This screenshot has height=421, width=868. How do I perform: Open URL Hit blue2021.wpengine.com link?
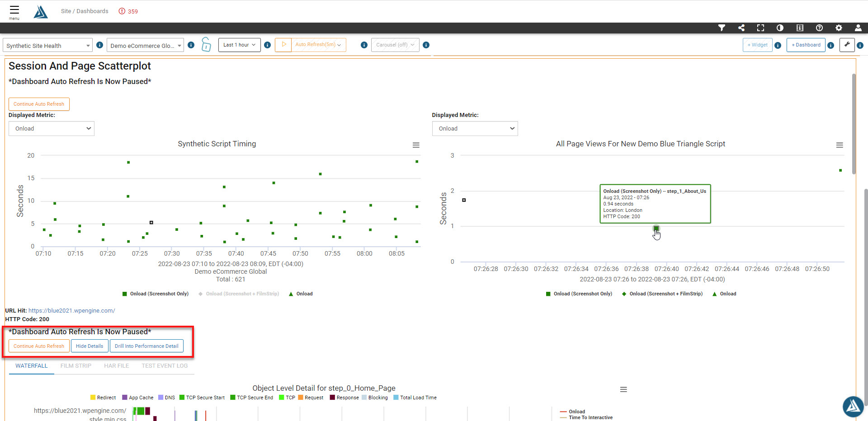(x=72, y=311)
